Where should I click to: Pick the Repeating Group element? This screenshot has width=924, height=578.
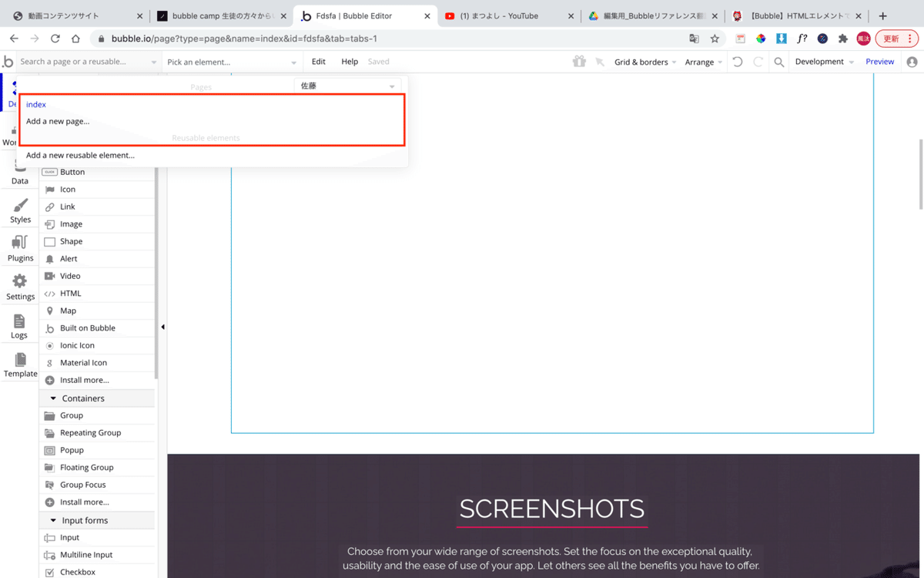tap(97, 433)
